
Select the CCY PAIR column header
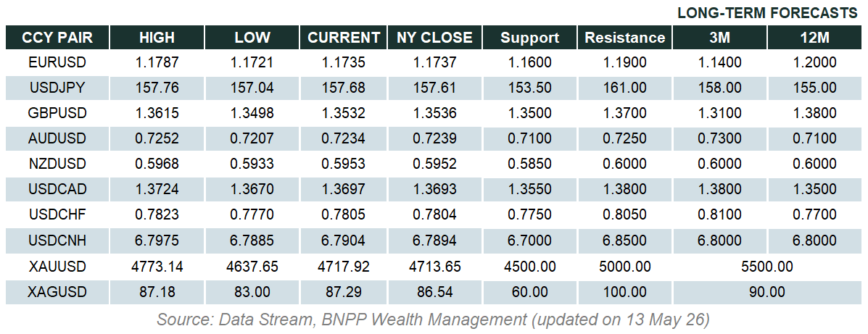[x=57, y=37]
